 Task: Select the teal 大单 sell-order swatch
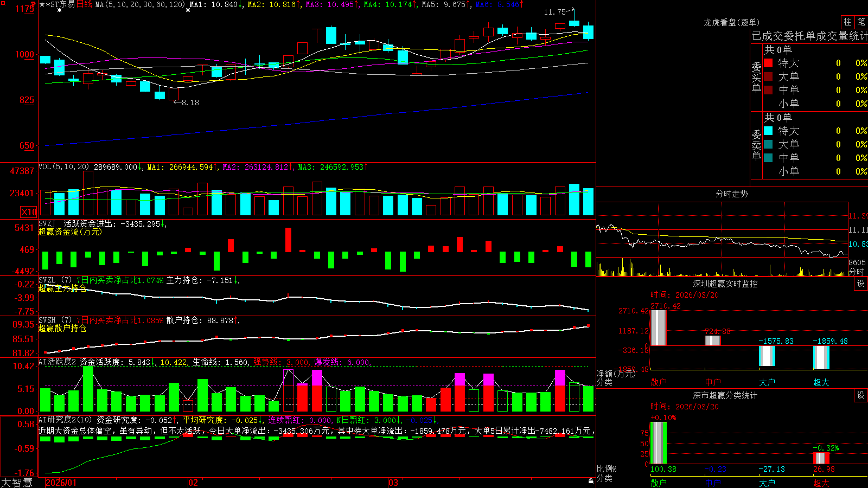pos(768,144)
